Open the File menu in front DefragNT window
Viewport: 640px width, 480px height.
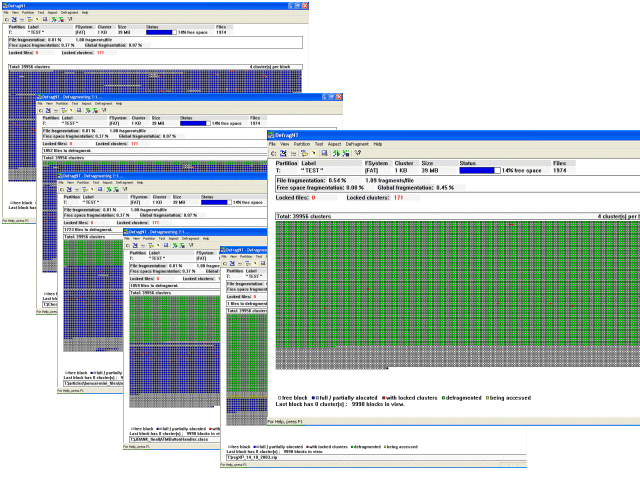point(272,144)
